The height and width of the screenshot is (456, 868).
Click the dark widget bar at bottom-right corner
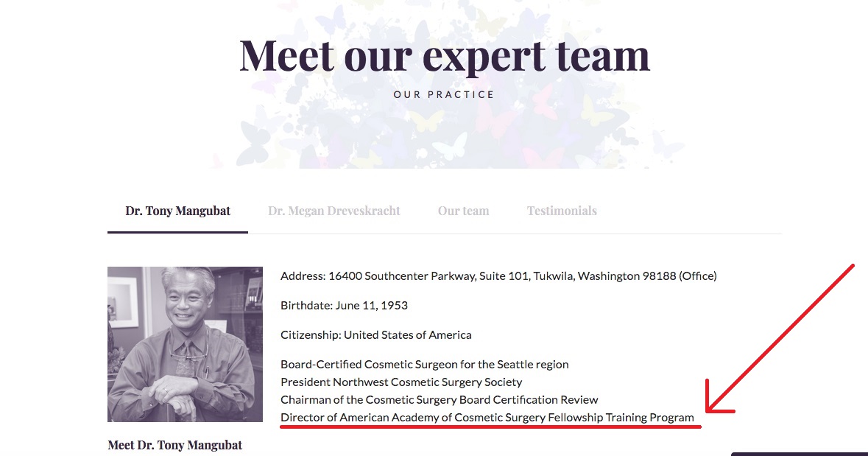tap(800, 454)
